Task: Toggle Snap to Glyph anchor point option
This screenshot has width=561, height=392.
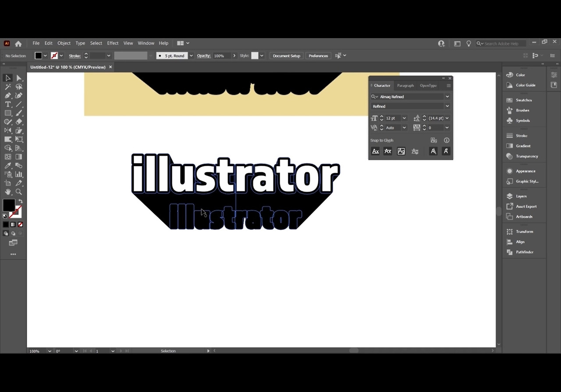Action: (446, 151)
